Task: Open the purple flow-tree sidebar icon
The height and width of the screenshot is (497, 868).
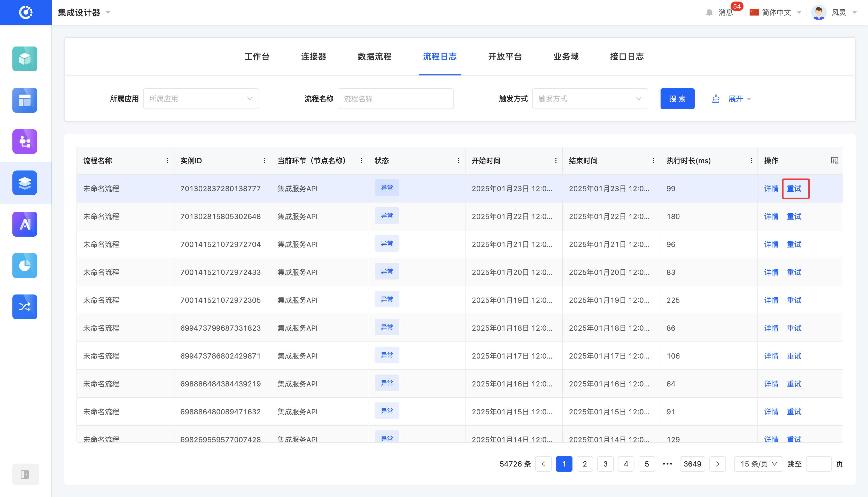Action: [25, 141]
